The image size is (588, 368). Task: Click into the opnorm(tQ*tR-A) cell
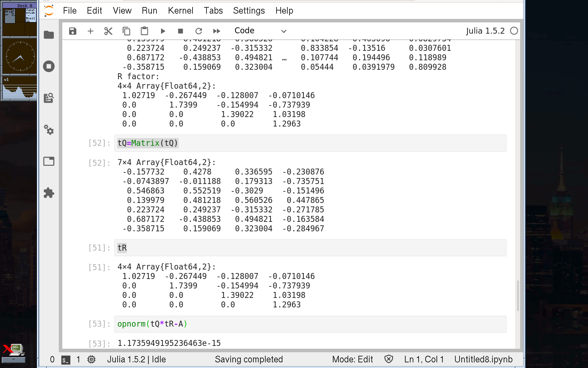(x=310, y=324)
